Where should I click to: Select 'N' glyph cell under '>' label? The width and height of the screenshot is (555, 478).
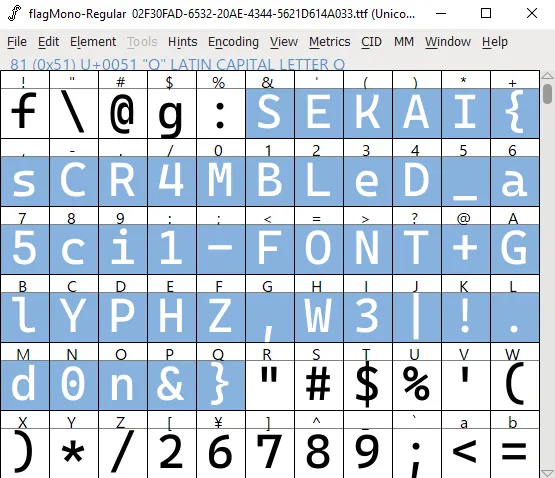tap(368, 249)
